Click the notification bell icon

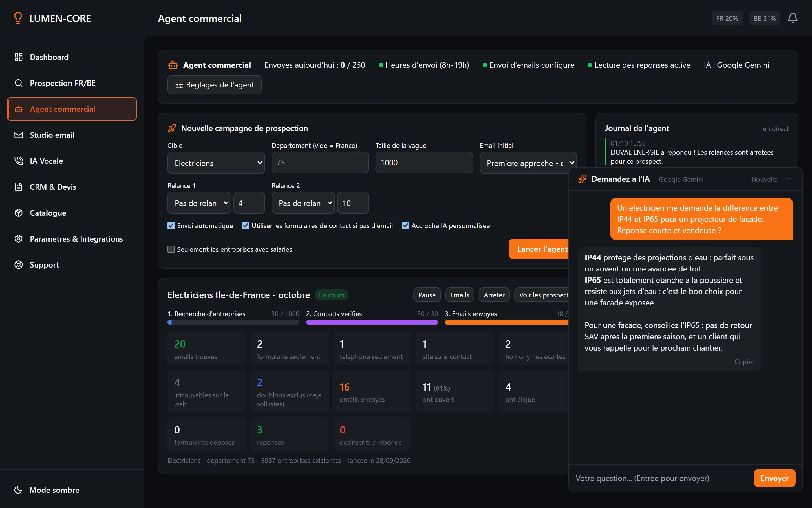coord(793,18)
